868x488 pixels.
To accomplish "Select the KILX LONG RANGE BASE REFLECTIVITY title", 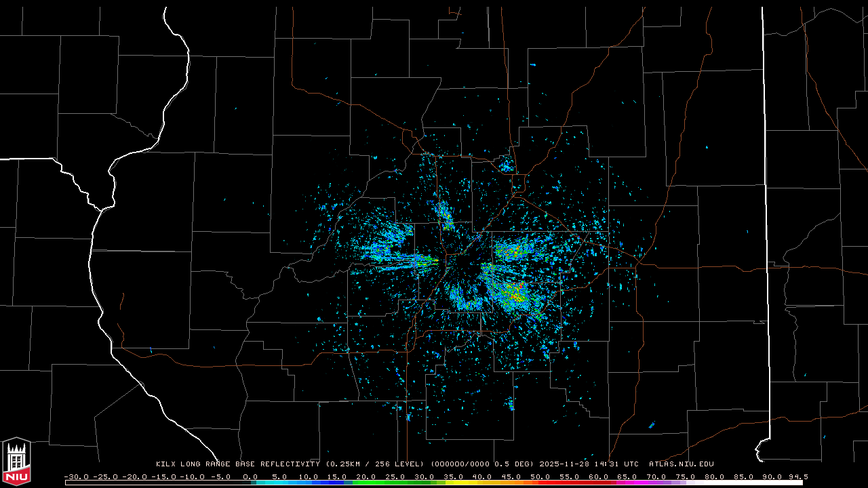I will coord(237,464).
